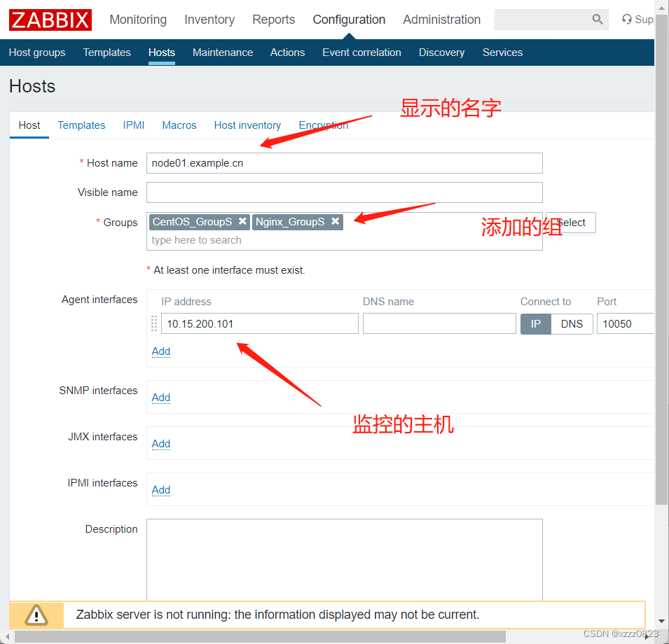The image size is (669, 644).
Task: Add an IPMI interface
Action: tap(161, 490)
